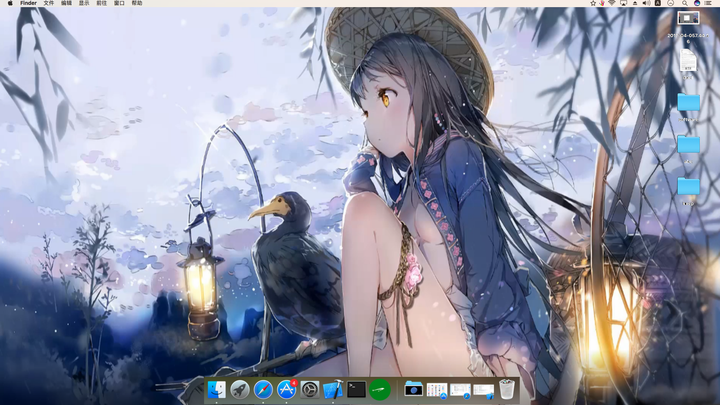Select the second blue desktop folder
The width and height of the screenshot is (720, 405).
(x=688, y=144)
